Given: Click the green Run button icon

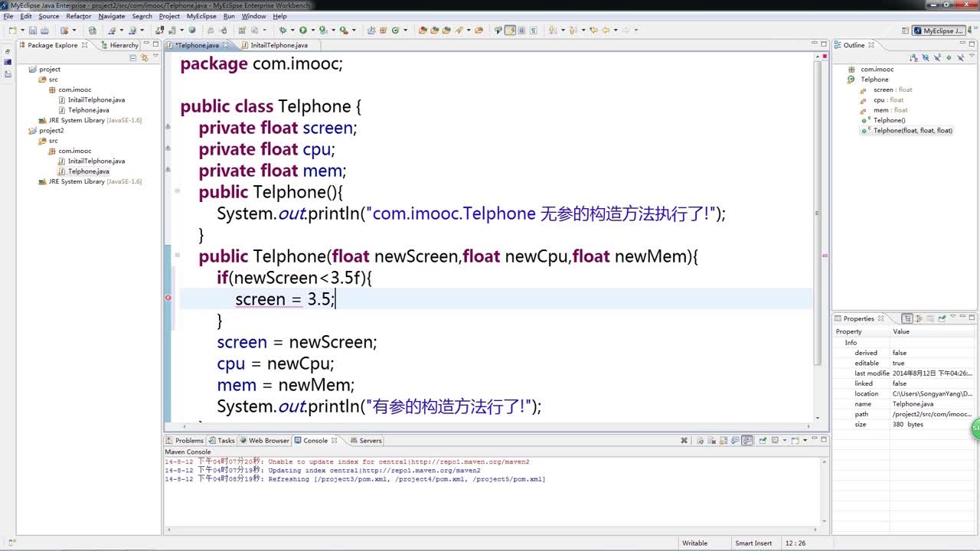Looking at the screenshot, I should (303, 31).
